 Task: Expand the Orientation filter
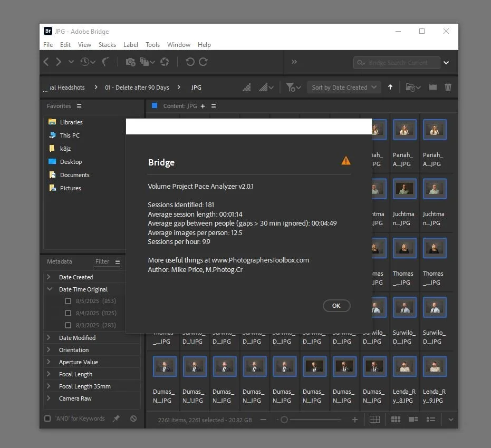pyautogui.click(x=49, y=349)
